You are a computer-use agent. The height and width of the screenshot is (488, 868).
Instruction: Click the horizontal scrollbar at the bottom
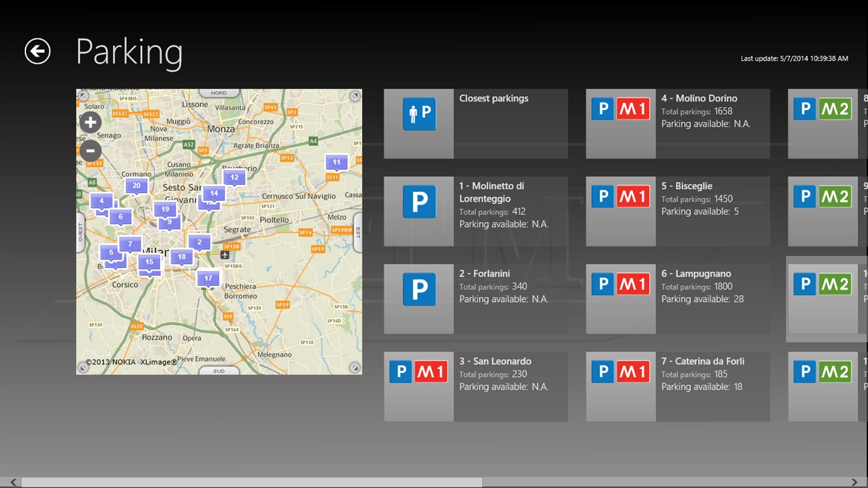pos(248,481)
